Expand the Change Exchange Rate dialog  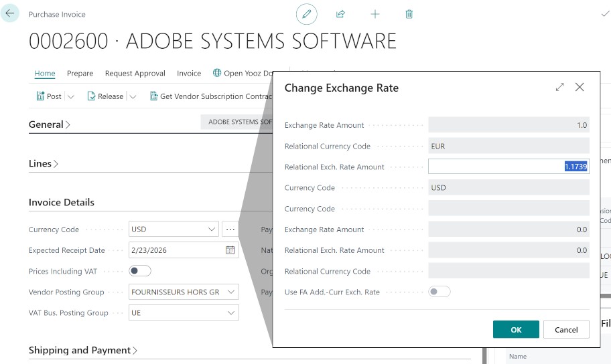[x=560, y=87]
